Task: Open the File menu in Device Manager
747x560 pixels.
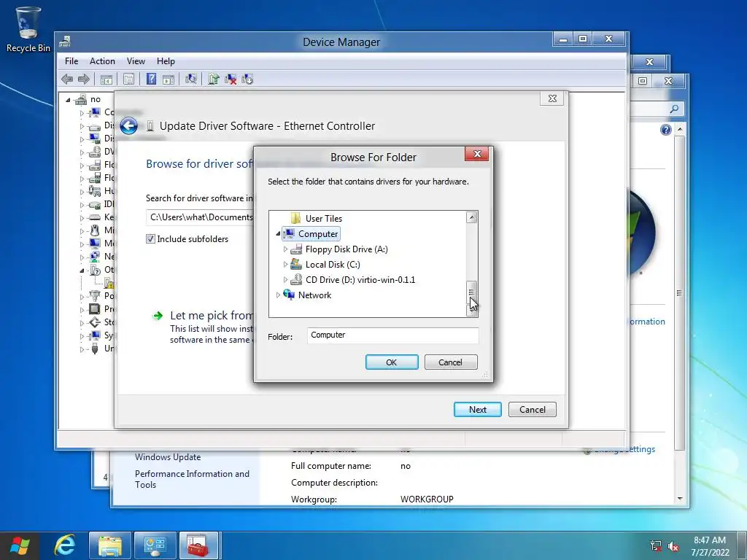Action: [x=71, y=61]
